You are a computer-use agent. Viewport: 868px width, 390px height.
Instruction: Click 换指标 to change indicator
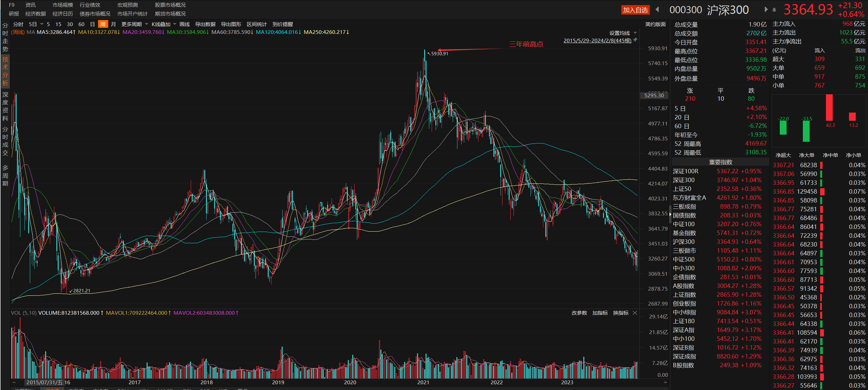coord(621,313)
